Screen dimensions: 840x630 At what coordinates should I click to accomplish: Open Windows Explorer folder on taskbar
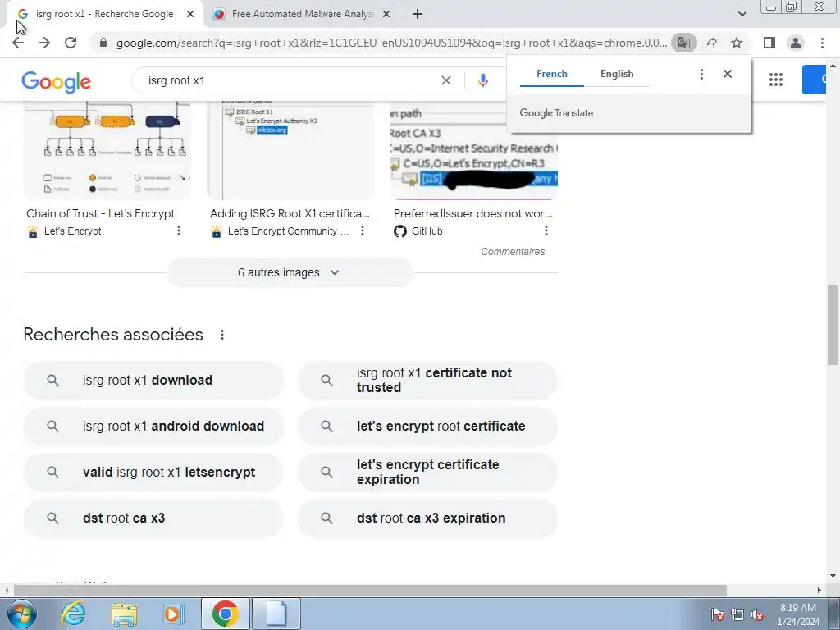point(124,614)
